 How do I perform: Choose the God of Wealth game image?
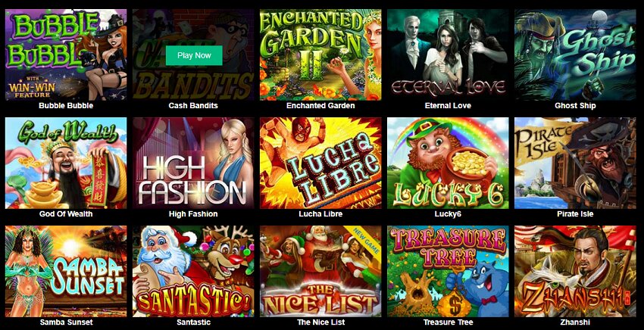coord(66,163)
